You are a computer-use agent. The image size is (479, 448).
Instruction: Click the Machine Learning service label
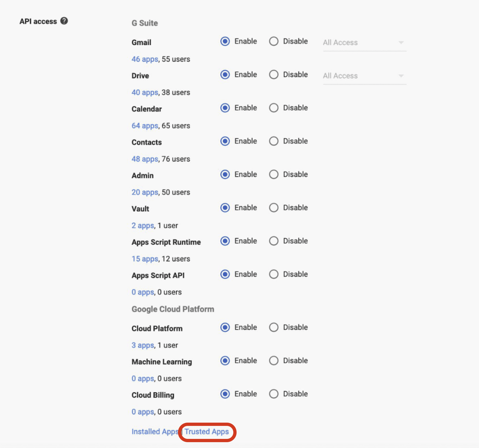point(162,362)
